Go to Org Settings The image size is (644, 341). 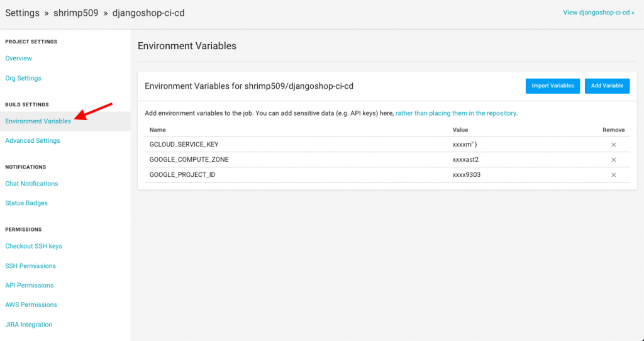(x=23, y=79)
